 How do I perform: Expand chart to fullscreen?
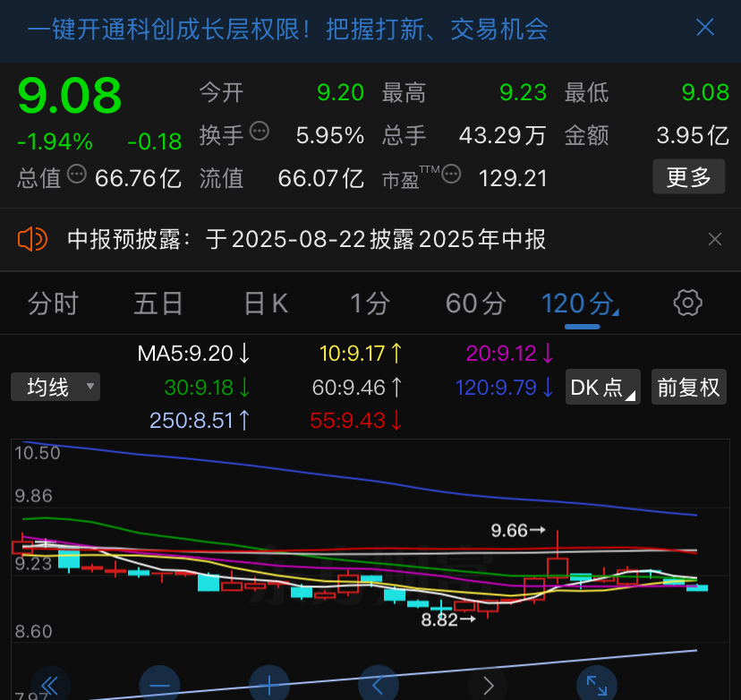pos(597,685)
